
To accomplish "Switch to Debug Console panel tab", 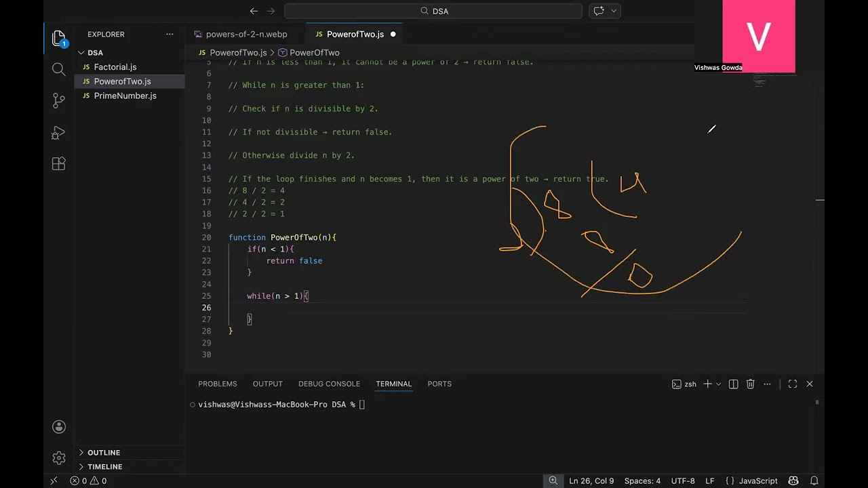I will (329, 384).
